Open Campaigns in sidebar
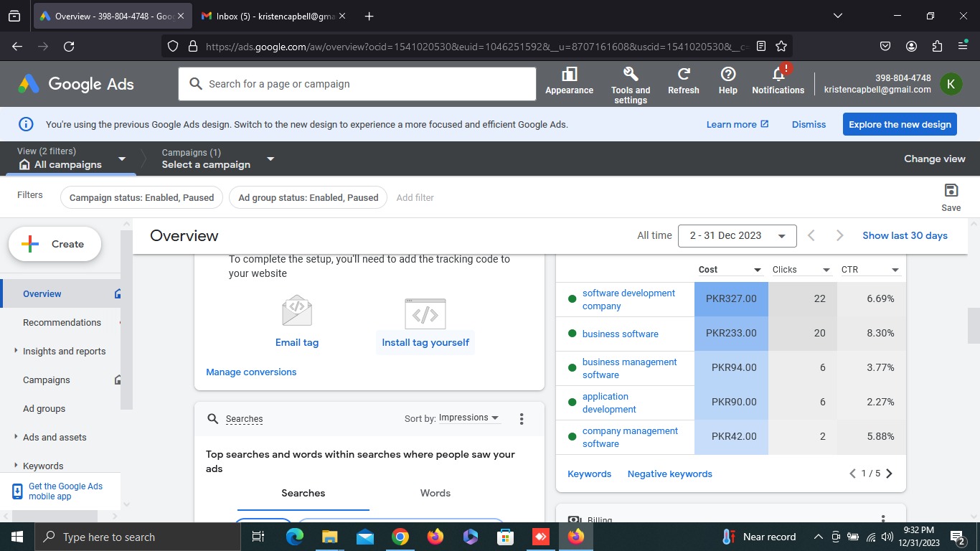 tap(47, 380)
